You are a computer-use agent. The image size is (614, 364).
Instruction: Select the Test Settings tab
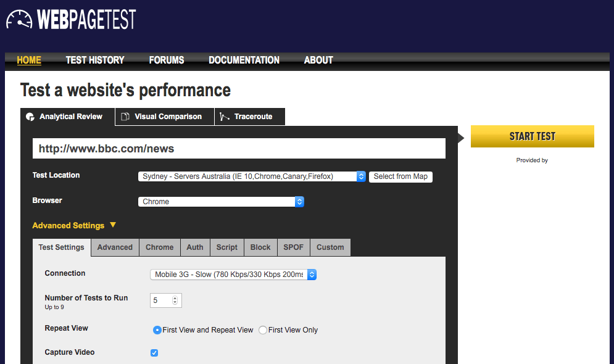click(x=62, y=247)
